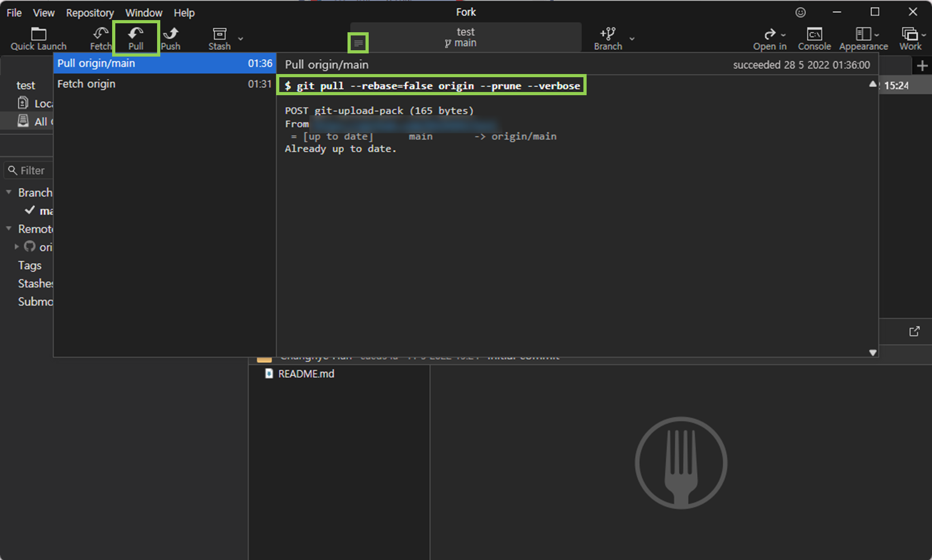932x560 pixels.
Task: Click the git pull command line
Action: (x=432, y=86)
